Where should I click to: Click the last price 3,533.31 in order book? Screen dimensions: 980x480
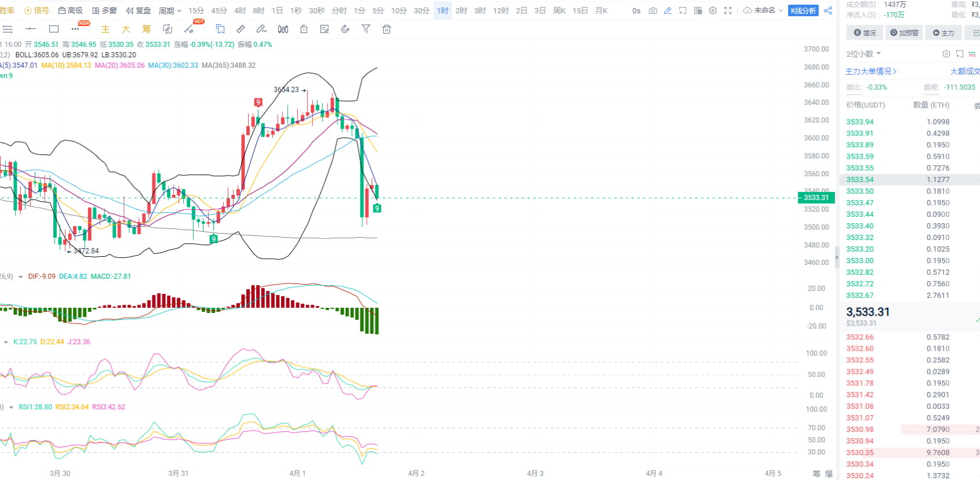tap(868, 312)
